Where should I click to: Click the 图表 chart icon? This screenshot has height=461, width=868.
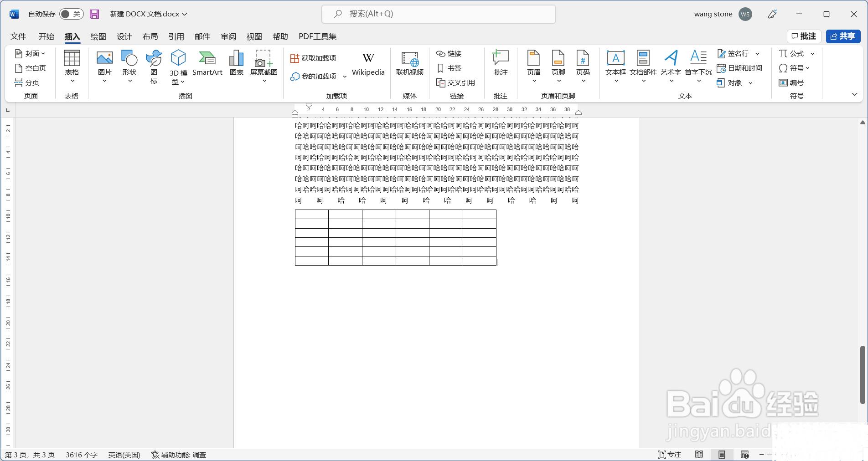[236, 63]
